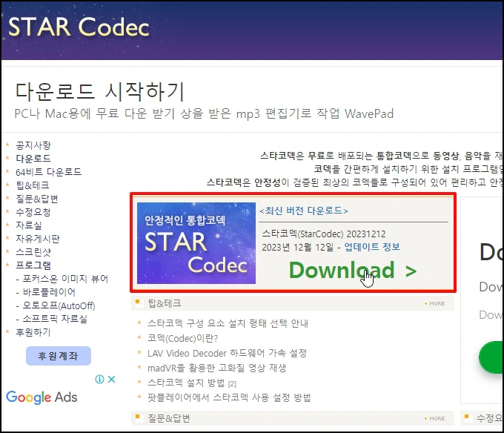
Task: Click the green Download > button
Action: (353, 270)
